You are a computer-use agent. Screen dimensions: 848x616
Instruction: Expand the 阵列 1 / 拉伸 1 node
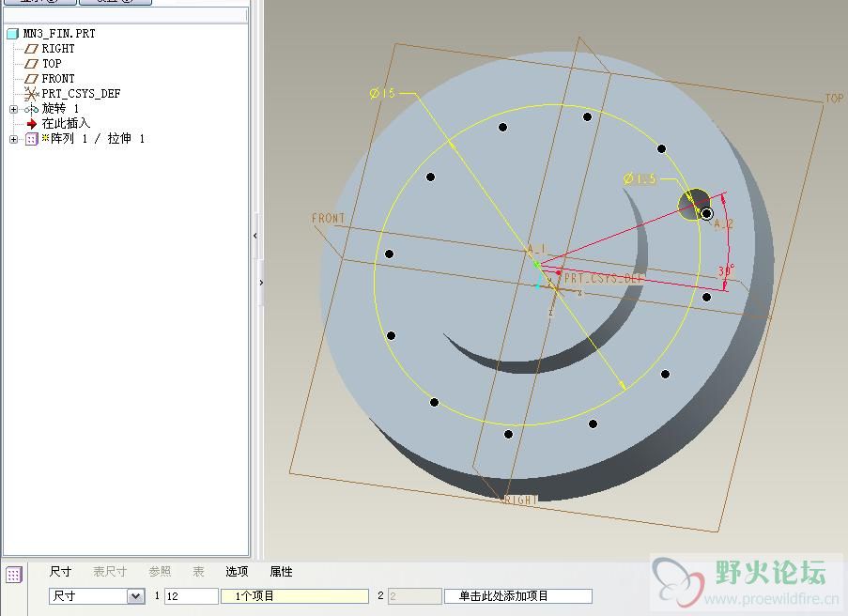13,140
